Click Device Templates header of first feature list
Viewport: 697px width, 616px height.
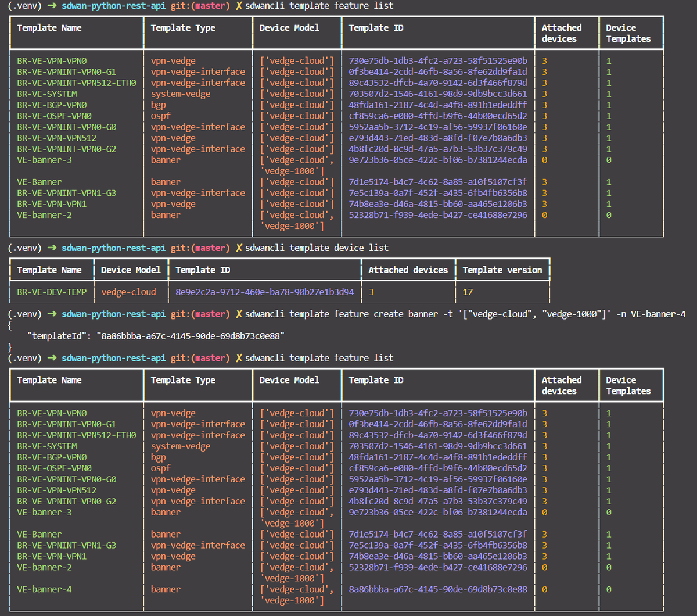point(628,33)
